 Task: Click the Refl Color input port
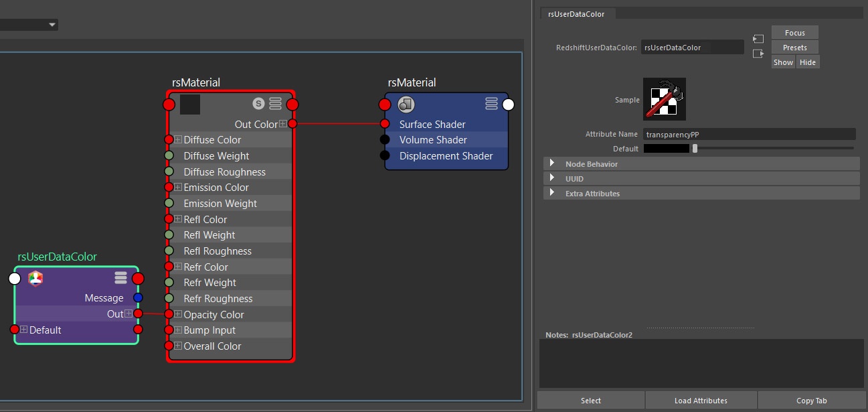coord(169,219)
